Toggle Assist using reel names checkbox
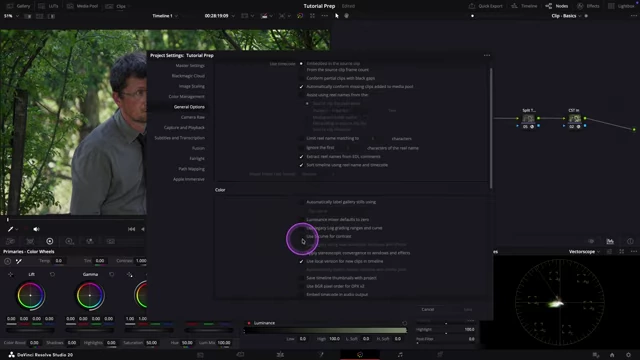Viewport: 640px width, 360px height. 301,95
